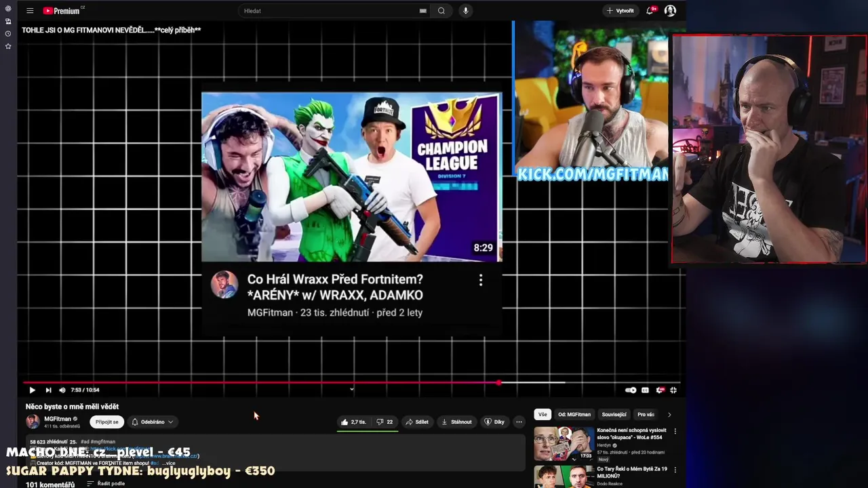Open notifications bell in top bar

pos(650,11)
